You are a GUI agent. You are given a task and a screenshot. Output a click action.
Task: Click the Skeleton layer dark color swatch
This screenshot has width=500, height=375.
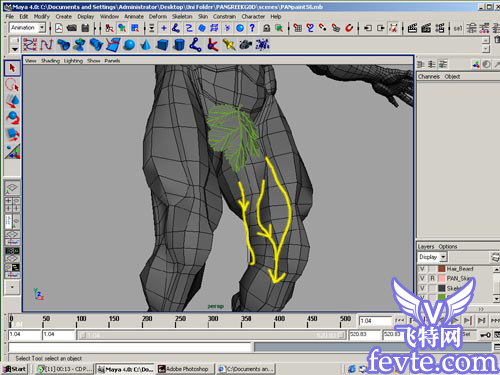tap(442, 288)
